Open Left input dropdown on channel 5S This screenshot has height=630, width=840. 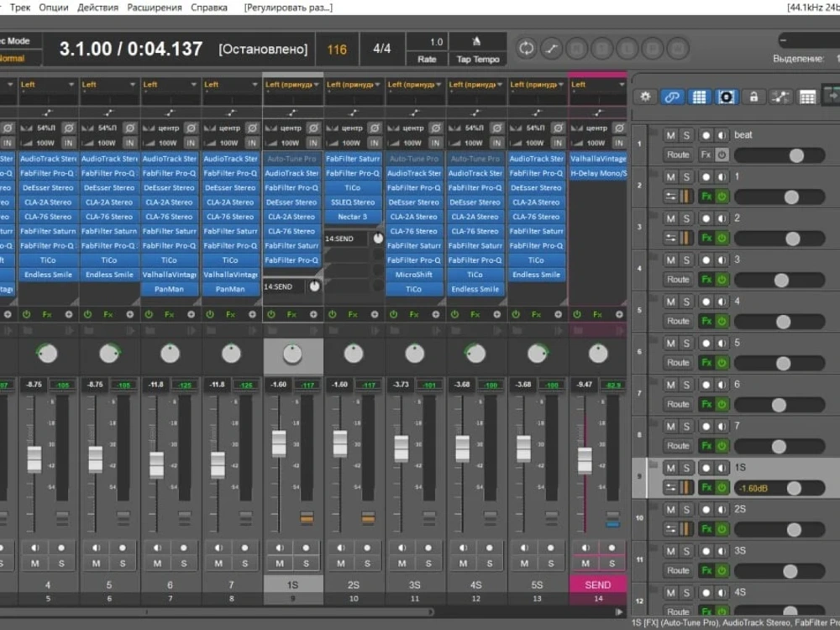coord(537,85)
